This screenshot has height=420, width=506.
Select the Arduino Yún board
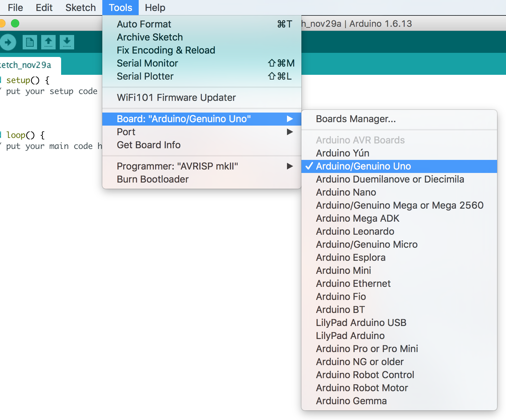point(399,153)
